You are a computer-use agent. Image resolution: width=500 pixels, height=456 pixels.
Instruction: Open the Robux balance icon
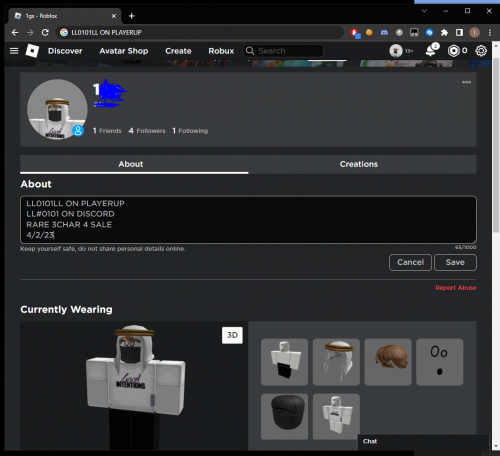[454, 51]
